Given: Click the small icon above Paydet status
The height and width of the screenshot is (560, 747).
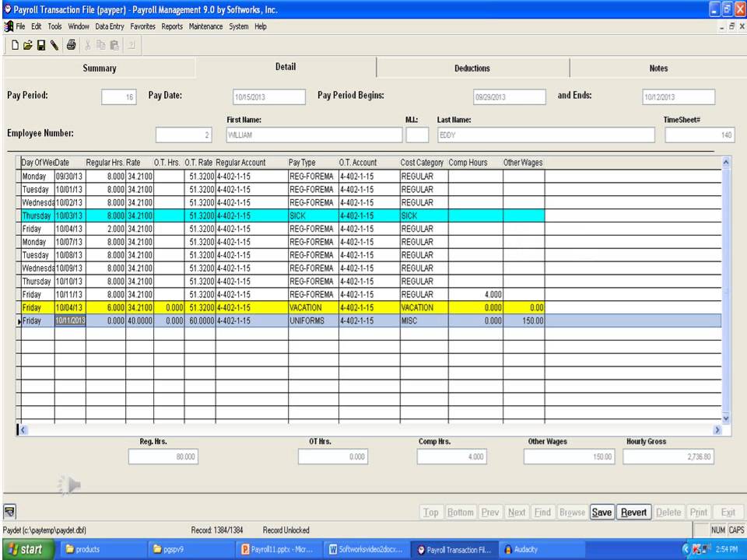Looking at the screenshot, I should click(x=10, y=512).
